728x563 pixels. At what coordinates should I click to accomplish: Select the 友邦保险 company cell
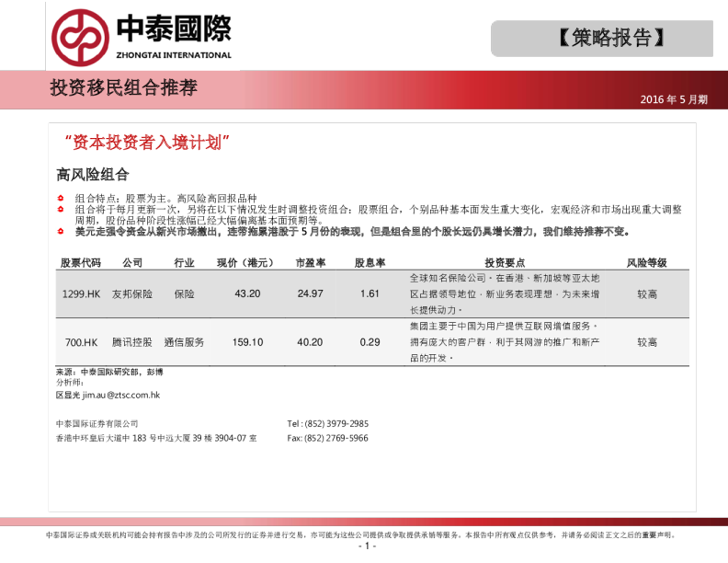tap(132, 294)
